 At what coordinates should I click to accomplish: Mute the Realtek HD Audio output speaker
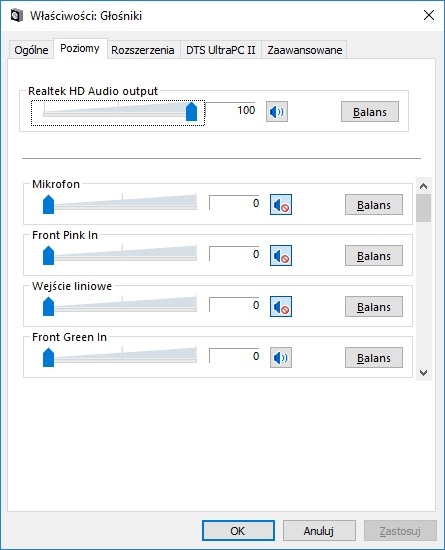277,112
